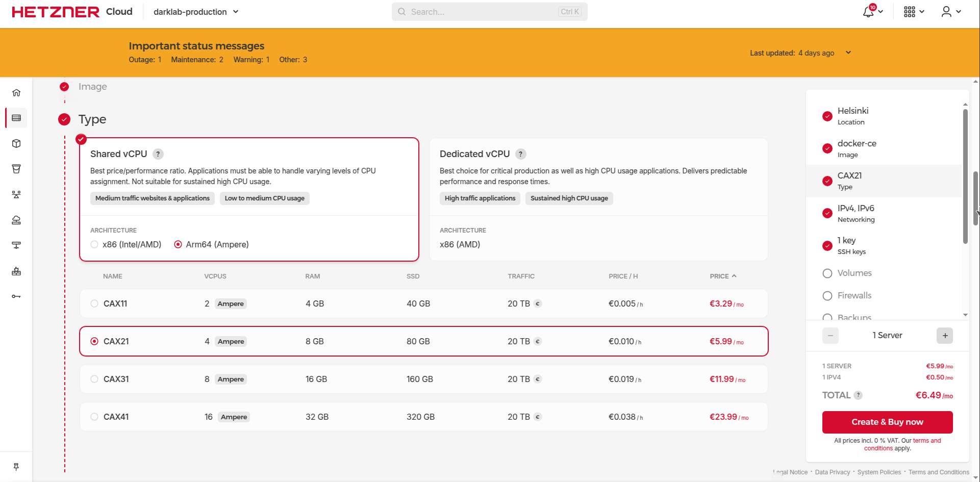Screen dimensions: 980x482
Task: Jump to 1 key SSH keys step
Action: (884, 246)
